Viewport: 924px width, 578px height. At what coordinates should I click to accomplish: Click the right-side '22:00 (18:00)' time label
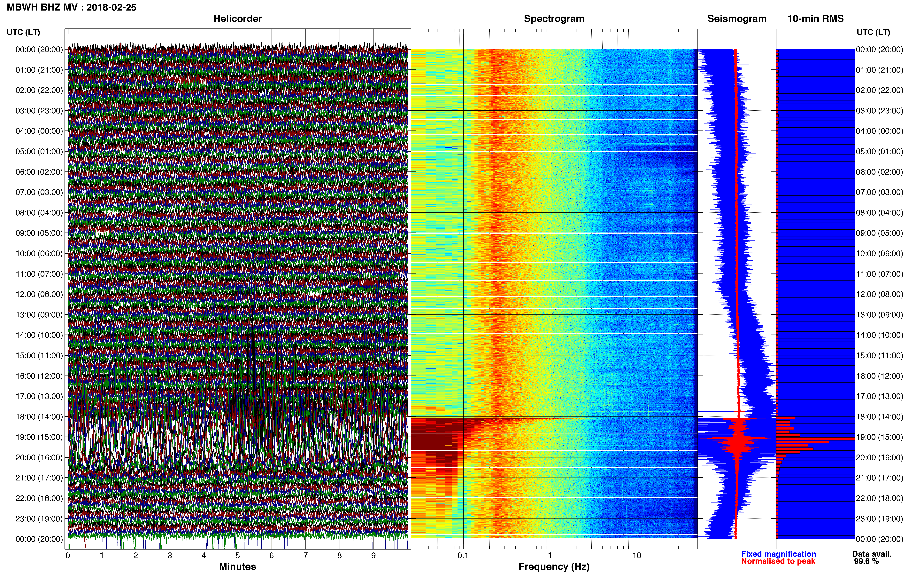(x=879, y=498)
